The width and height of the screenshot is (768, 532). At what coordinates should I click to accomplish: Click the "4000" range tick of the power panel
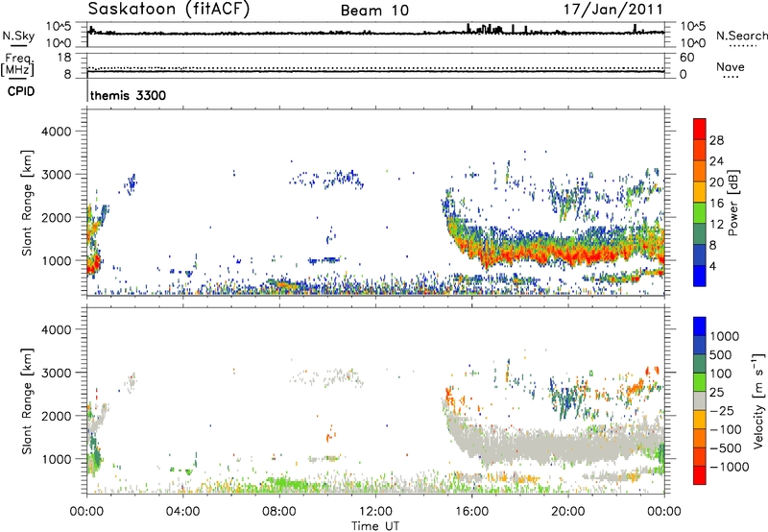coord(57,132)
